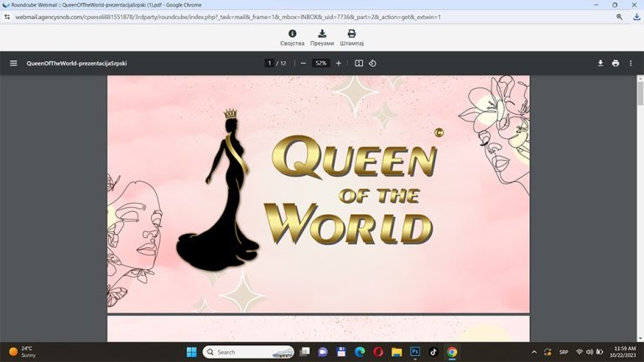Click the sync tray icon
Image resolution: width=644 pixels, height=362 pixels.
(x=548, y=352)
